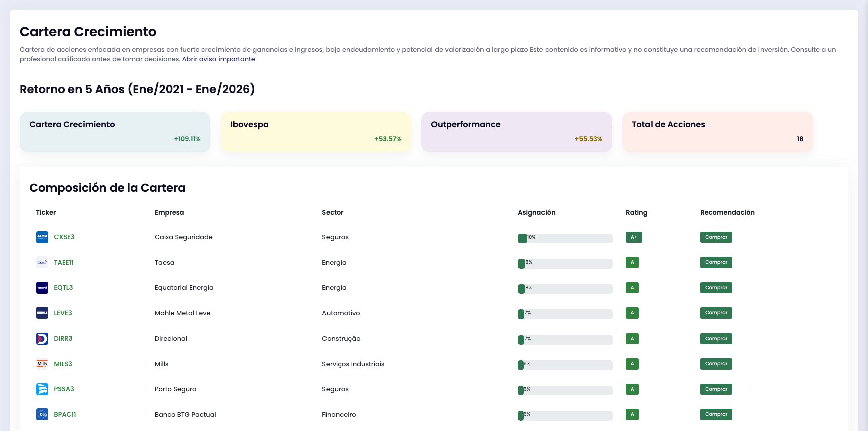The height and width of the screenshot is (431, 868).
Task: Open the CXSE3 ticker link
Action: click(x=64, y=237)
